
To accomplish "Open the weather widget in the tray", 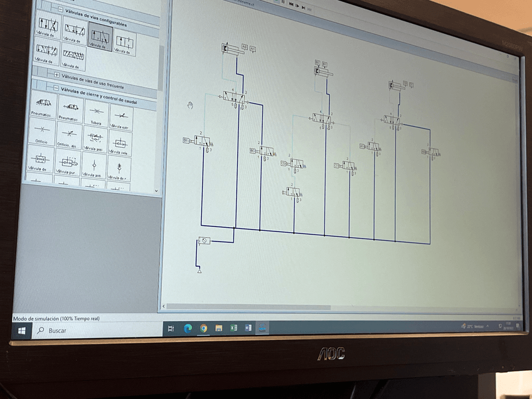I will click(x=472, y=326).
